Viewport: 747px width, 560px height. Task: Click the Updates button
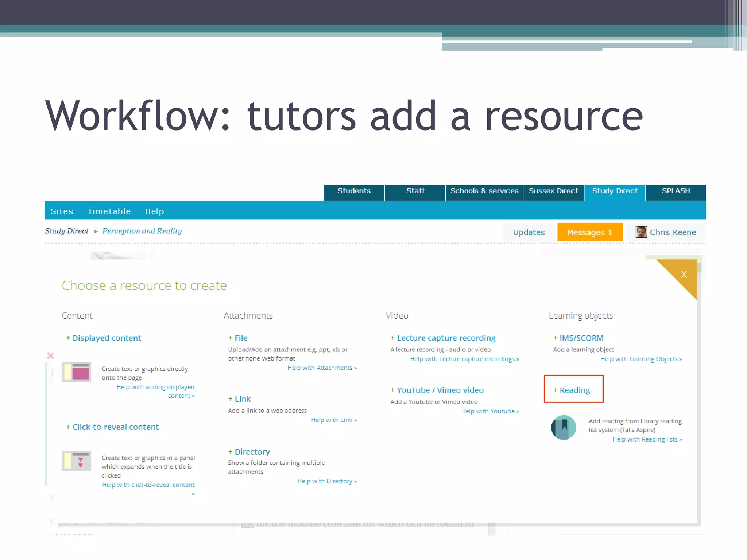click(529, 232)
